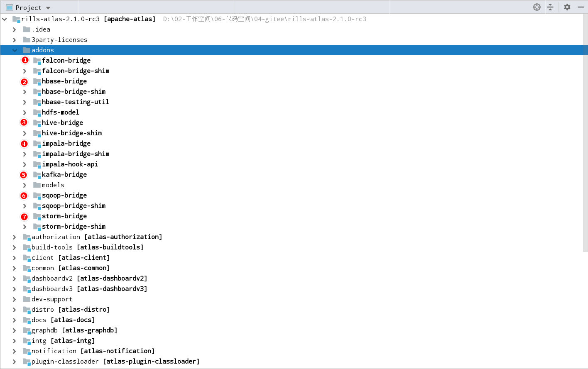Select the kafka-bridge tree item
588x369 pixels.
click(64, 175)
